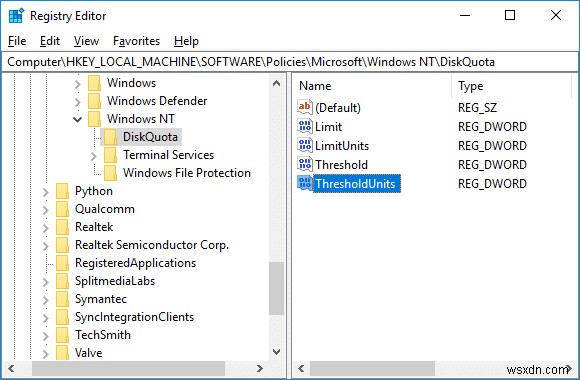Select the RegisteredApplications key label
580x380 pixels.
[x=135, y=263]
